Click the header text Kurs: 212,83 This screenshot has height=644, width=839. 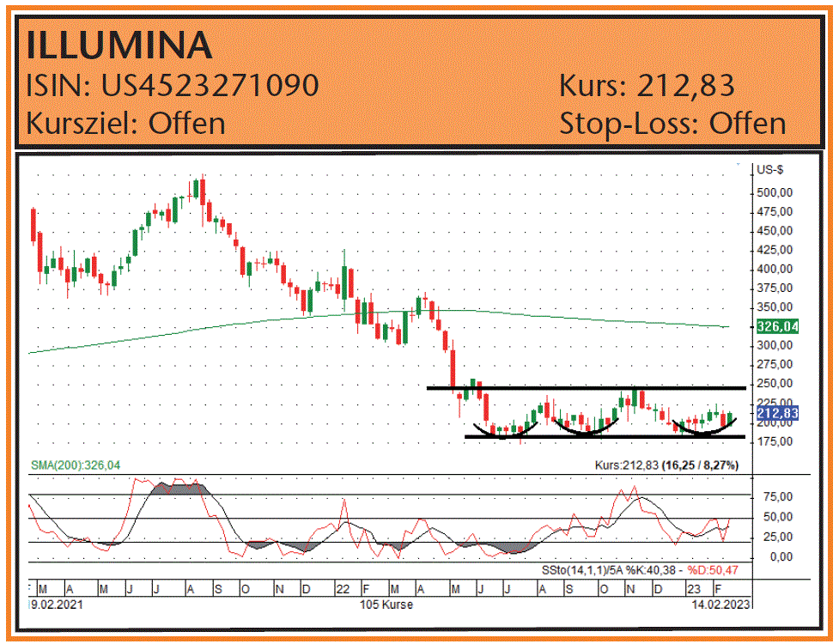tap(647, 86)
